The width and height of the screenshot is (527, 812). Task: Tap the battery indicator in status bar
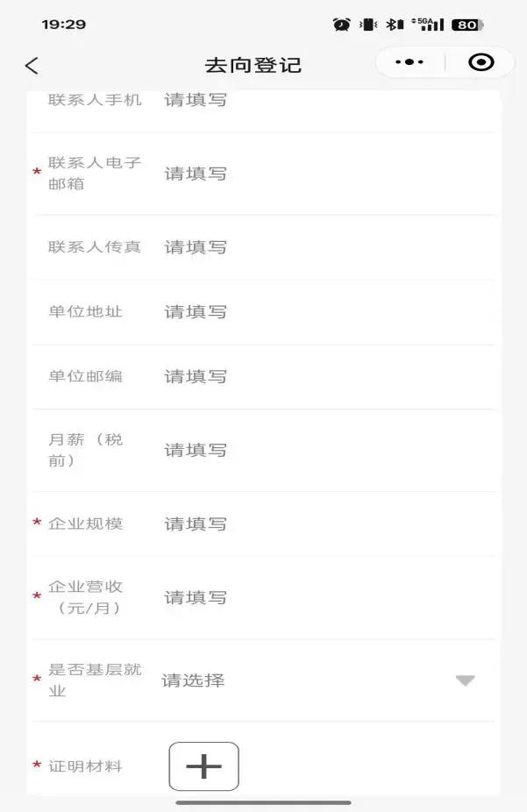[467, 25]
